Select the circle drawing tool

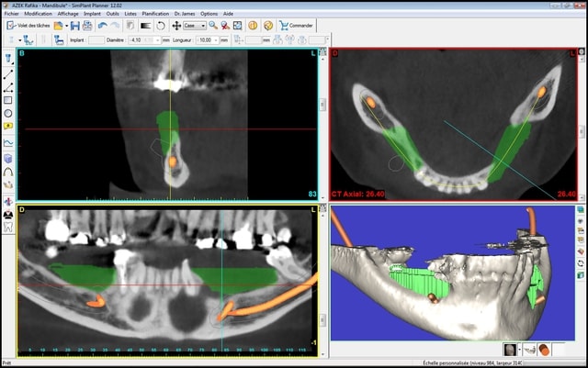[x=8, y=114]
